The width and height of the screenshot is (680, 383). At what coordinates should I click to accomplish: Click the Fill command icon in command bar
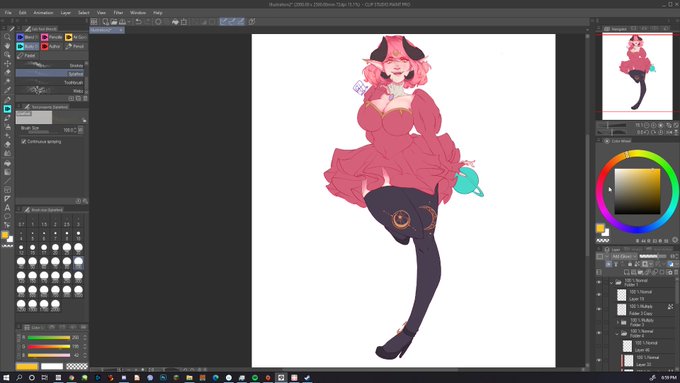coord(175,22)
